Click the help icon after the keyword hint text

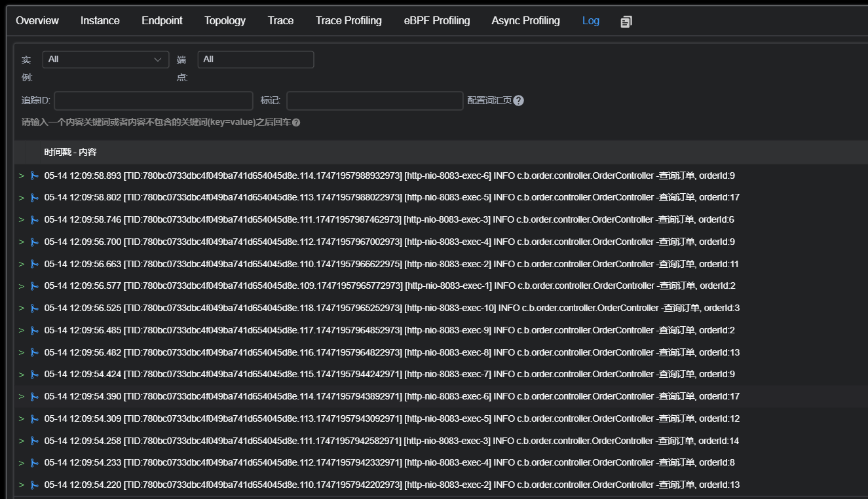(296, 122)
